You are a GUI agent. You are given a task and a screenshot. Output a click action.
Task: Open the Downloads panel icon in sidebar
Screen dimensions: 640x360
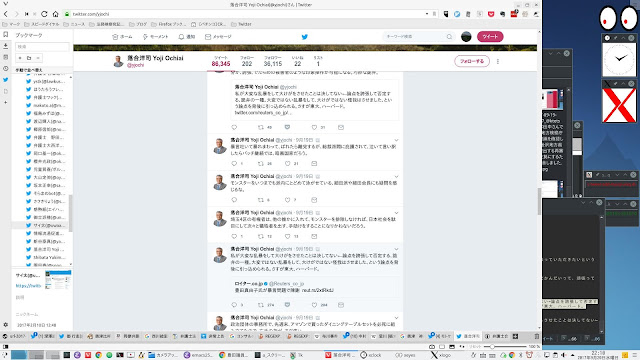pos(6,46)
